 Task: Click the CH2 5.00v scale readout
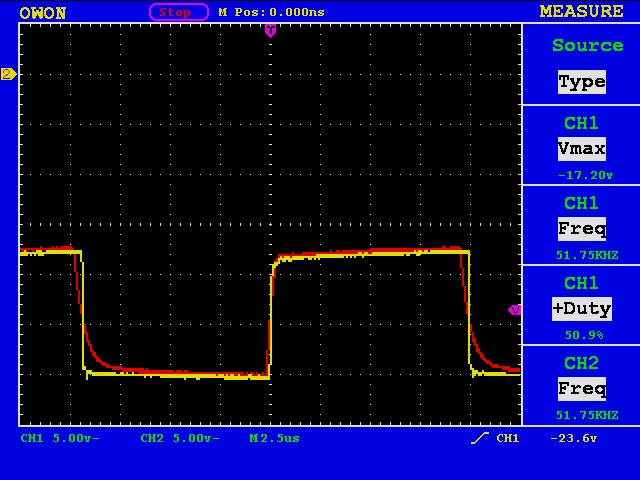(x=180, y=438)
